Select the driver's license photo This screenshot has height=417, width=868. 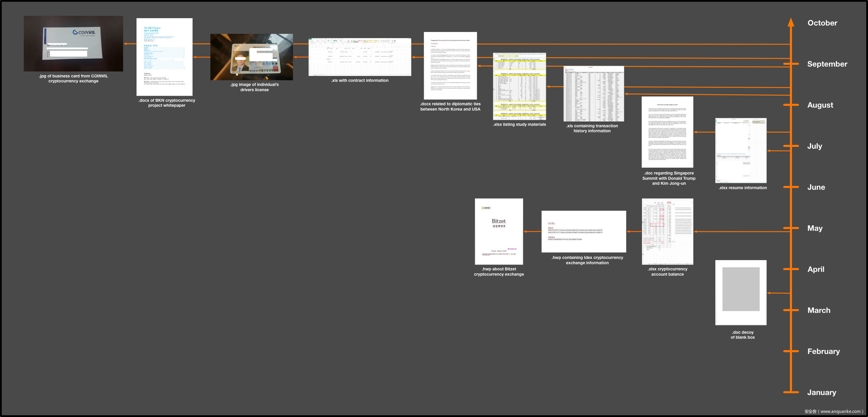[x=251, y=57]
